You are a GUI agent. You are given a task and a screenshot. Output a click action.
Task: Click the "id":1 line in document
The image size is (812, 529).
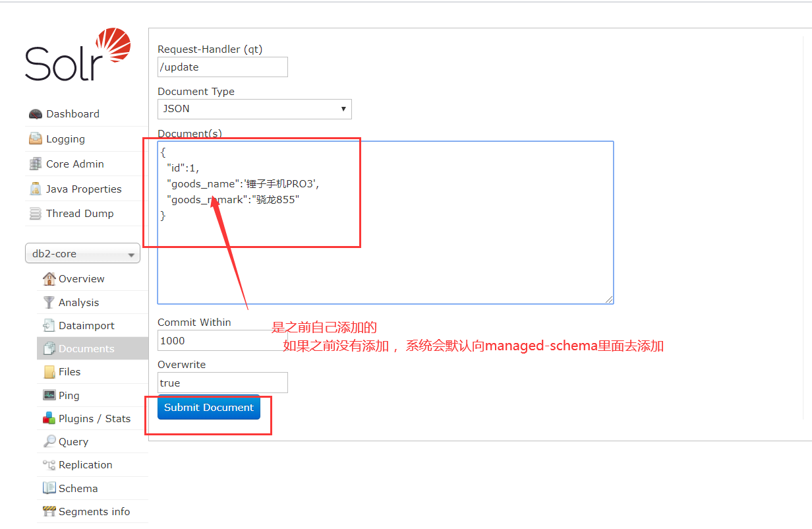(183, 168)
